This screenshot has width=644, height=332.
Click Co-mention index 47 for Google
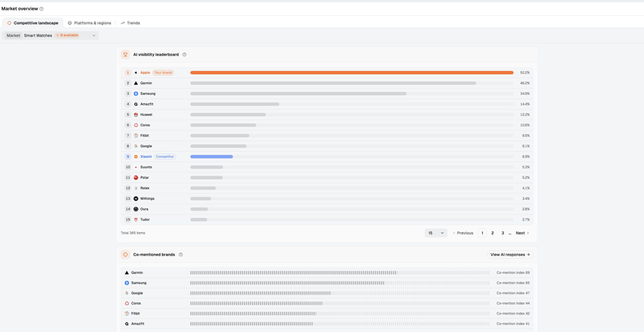pos(513,293)
